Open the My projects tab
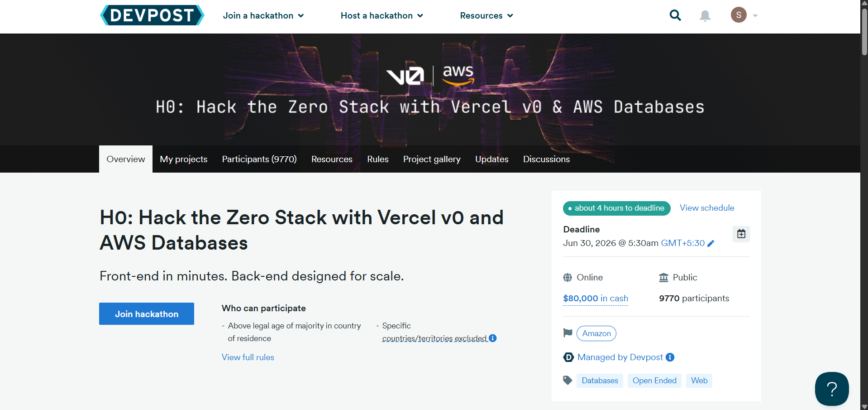The height and width of the screenshot is (410, 868). 184,159
